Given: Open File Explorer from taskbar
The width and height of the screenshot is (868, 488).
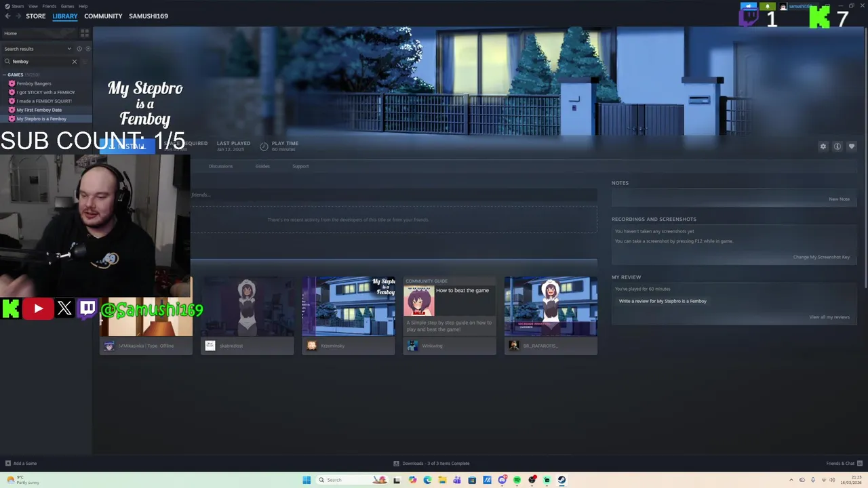Looking at the screenshot, I should [x=442, y=480].
